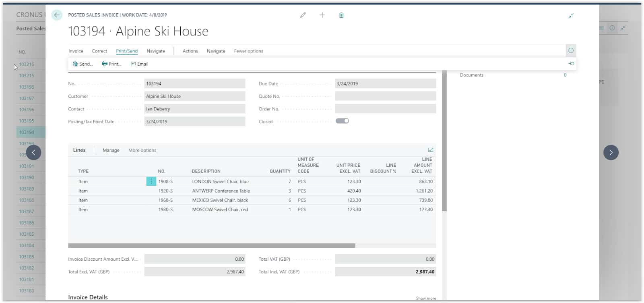Screen dimensions: 644x303
Task: Open the Manage menu in Lines
Action: 111,150
